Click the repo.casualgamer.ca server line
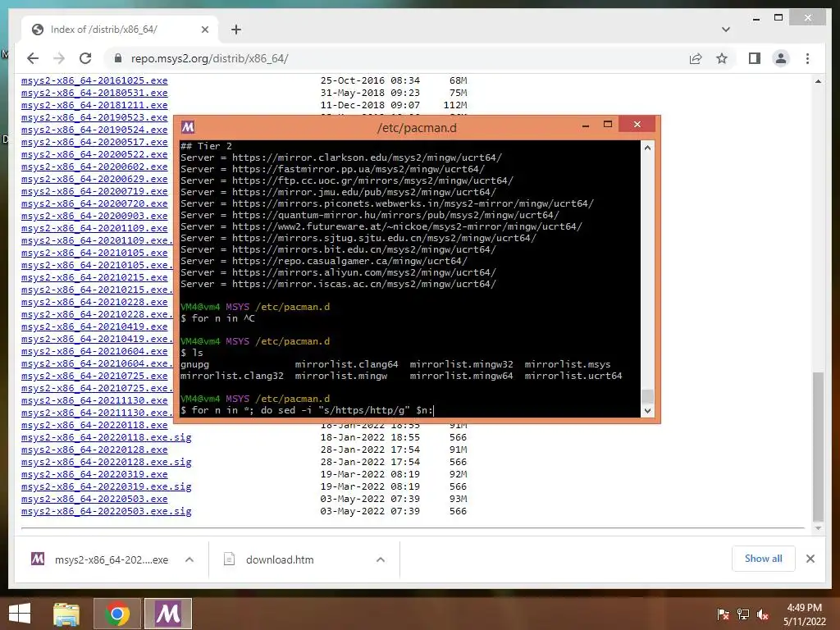The height and width of the screenshot is (630, 840). point(324,261)
